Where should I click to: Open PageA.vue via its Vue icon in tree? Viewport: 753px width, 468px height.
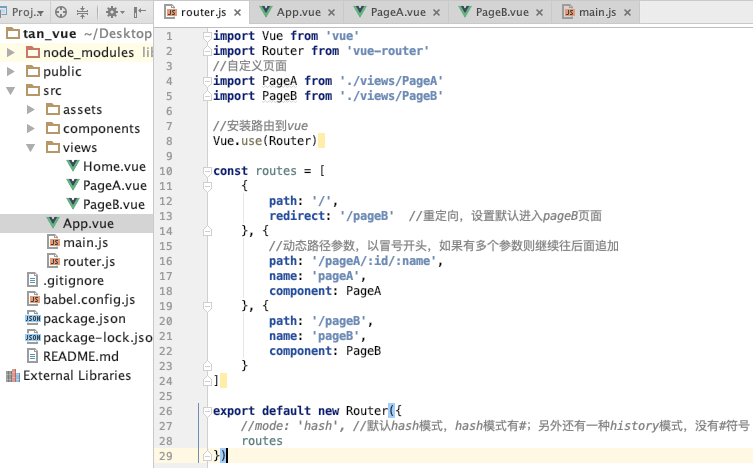(x=73, y=185)
